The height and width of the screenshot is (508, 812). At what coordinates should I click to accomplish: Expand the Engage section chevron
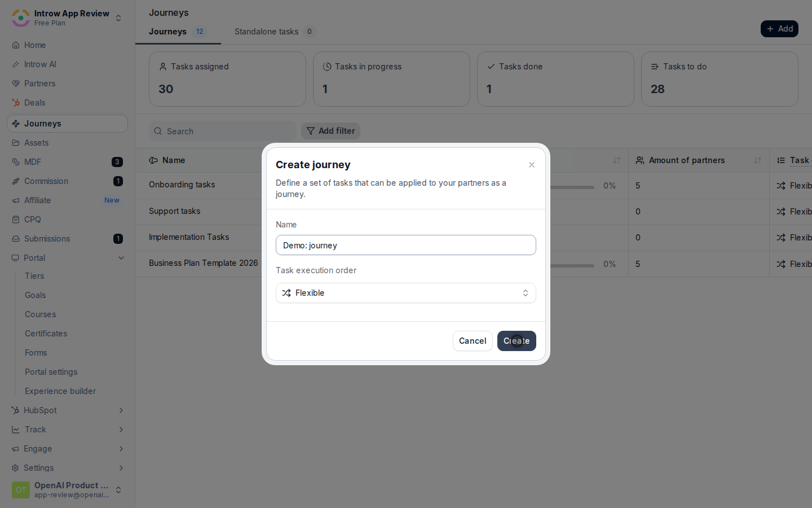coord(121,449)
